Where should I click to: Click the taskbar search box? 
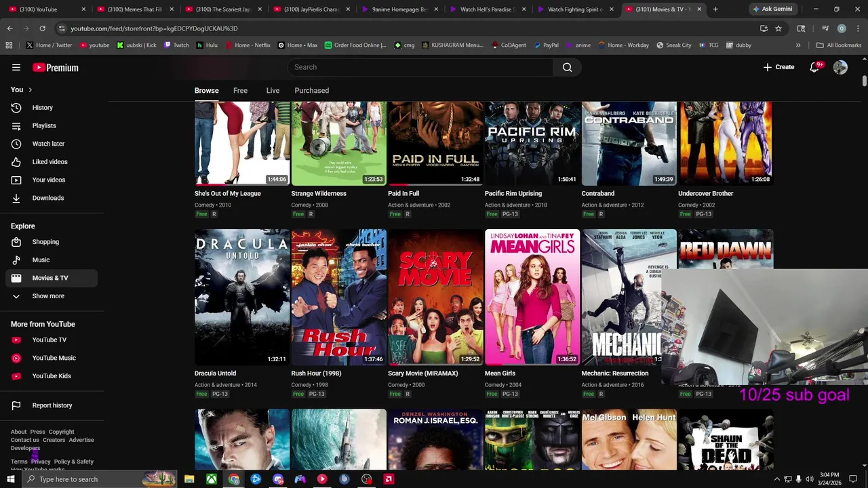click(x=99, y=479)
